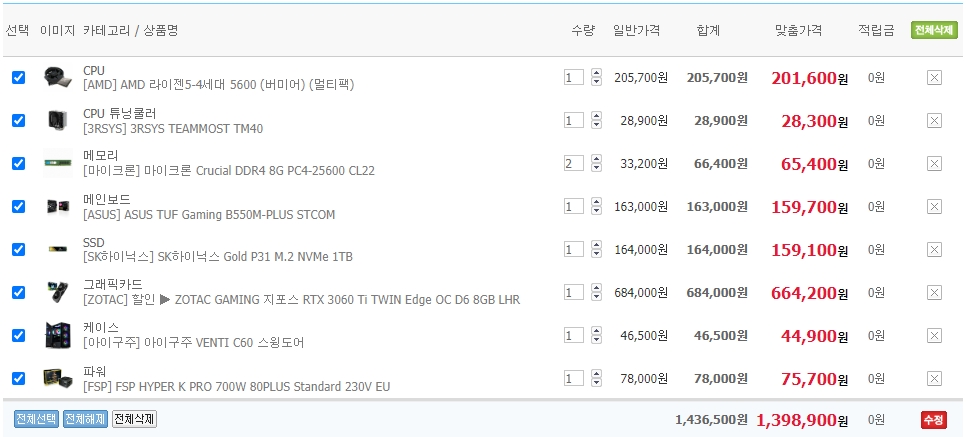Open 아이구주 VENTI C60 스윙도어 link
The image size is (966, 437).
click(193, 343)
